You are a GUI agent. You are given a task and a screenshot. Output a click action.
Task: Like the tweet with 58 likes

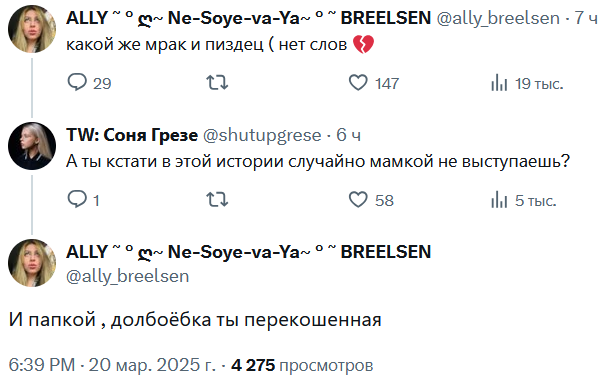(358, 200)
